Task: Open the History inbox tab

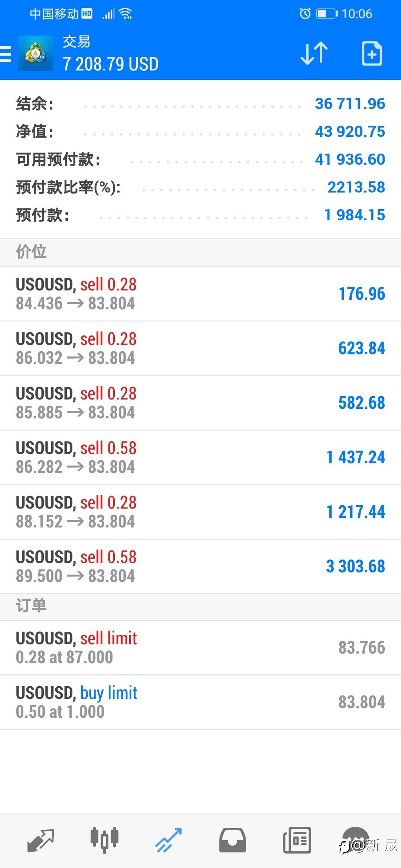Action: pos(232,840)
